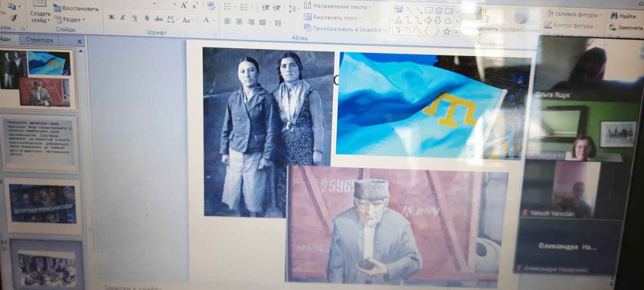
Task: Expand the shapes gallery list
Action: (456, 31)
